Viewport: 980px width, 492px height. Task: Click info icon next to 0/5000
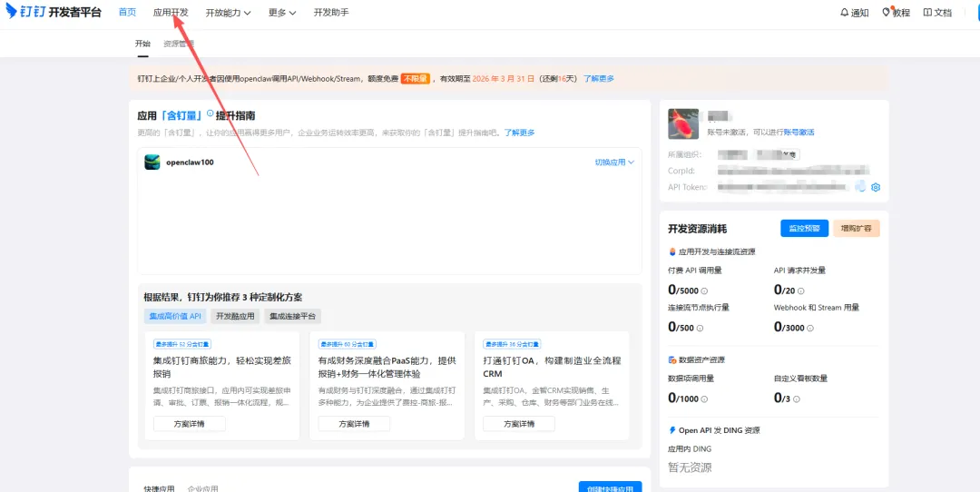click(x=704, y=291)
